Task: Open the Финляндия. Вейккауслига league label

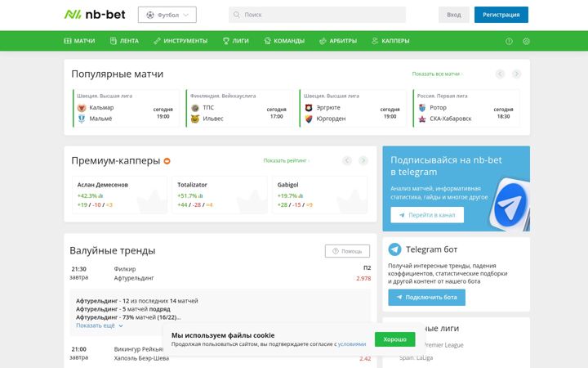Action: point(223,96)
